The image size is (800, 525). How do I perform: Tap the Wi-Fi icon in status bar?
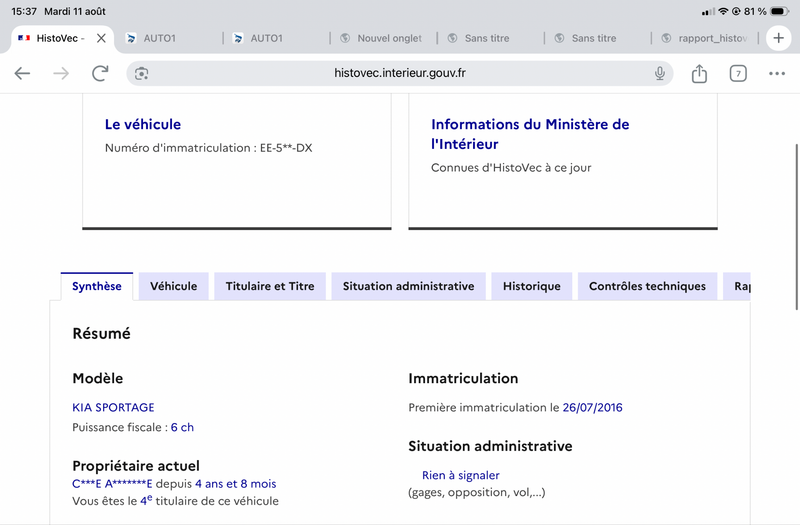723,11
